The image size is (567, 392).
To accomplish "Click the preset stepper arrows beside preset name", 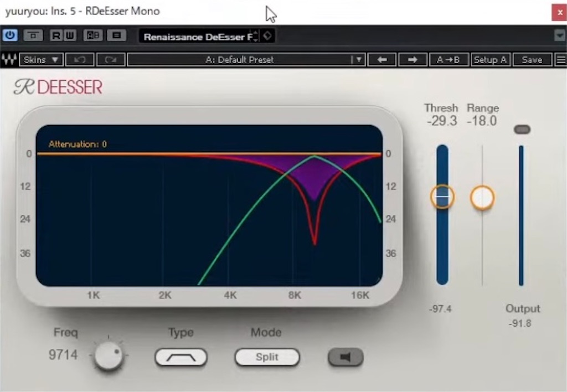I will tap(256, 36).
